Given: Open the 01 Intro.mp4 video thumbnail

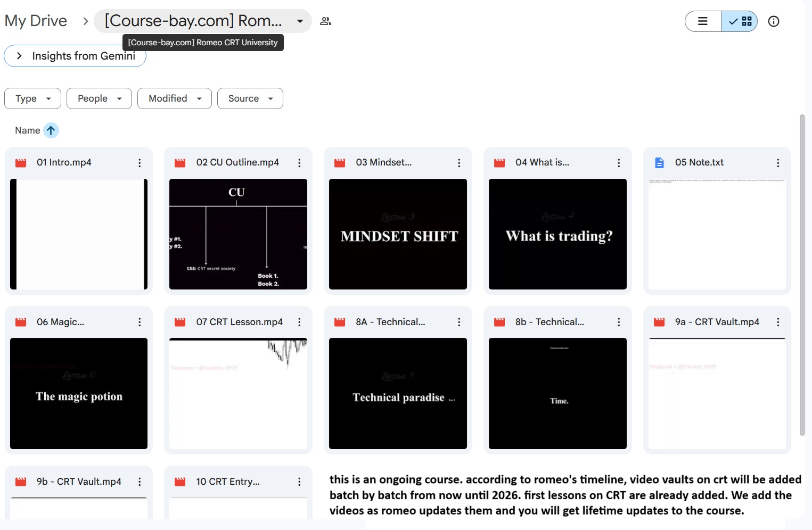Looking at the screenshot, I should coord(79,234).
